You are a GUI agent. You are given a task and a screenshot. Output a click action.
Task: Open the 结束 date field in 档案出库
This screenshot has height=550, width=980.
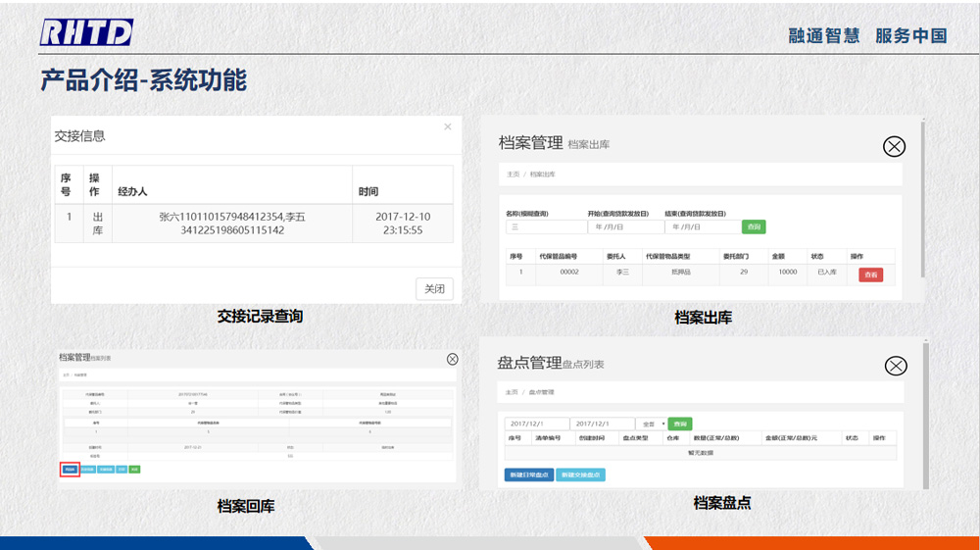tap(703, 226)
